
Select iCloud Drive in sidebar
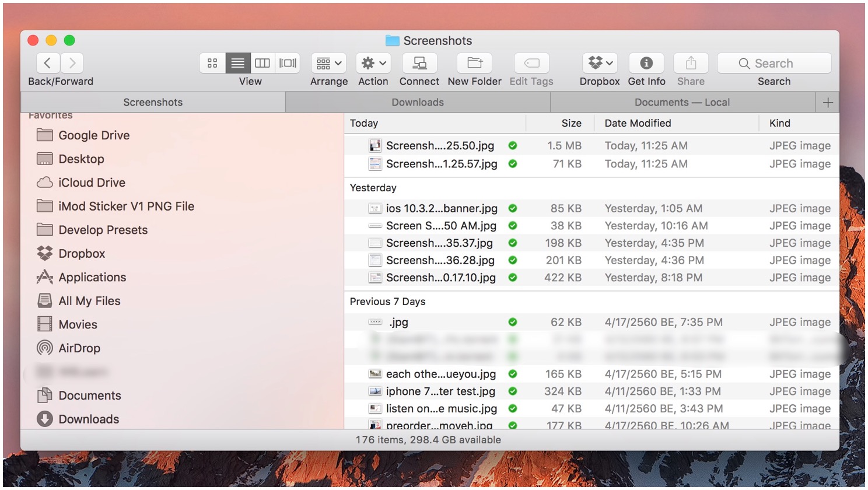[92, 183]
